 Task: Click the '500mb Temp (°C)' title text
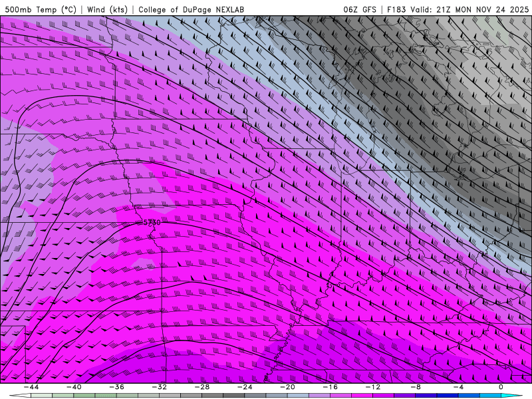pyautogui.click(x=41, y=9)
